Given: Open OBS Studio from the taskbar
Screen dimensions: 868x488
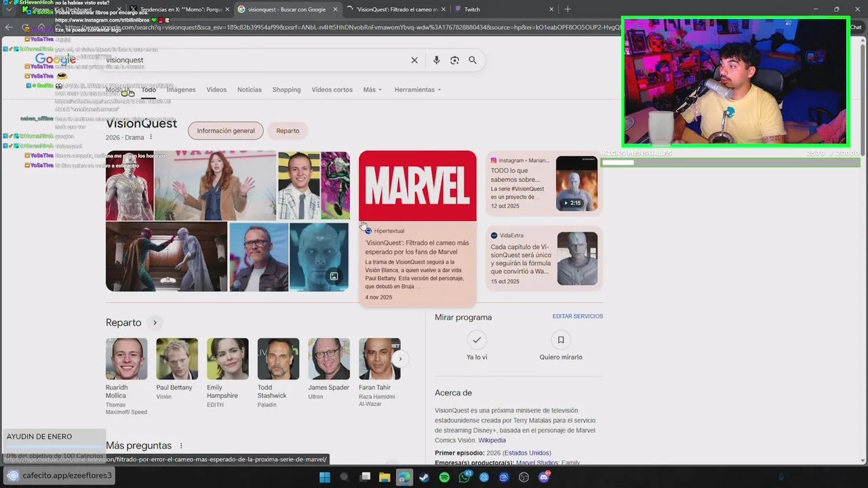Looking at the screenshot, I should point(524,477).
